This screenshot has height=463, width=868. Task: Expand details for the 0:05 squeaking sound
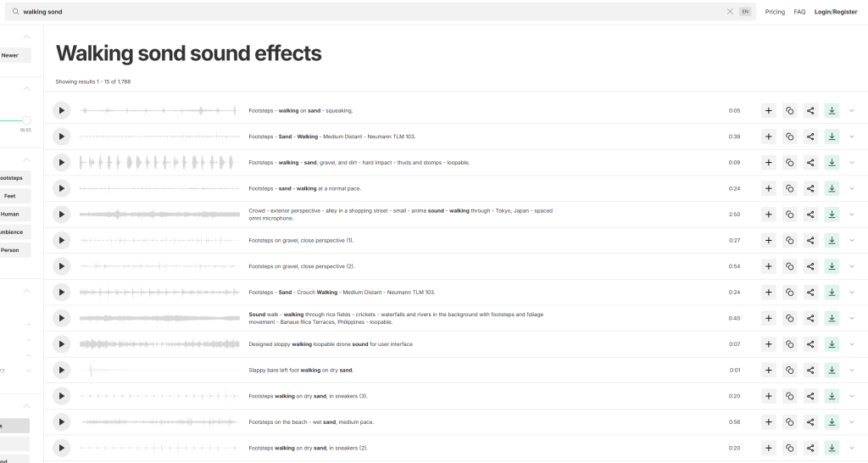coord(852,110)
